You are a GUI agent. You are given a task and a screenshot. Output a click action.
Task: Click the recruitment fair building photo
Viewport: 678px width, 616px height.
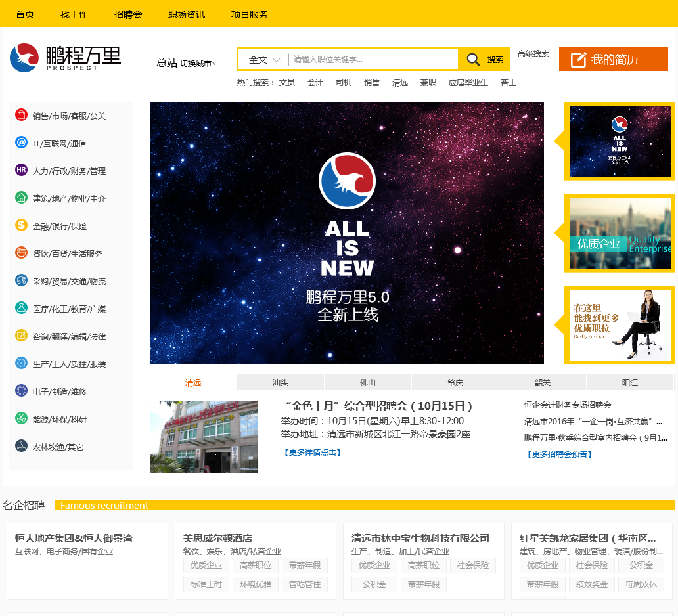pos(204,436)
